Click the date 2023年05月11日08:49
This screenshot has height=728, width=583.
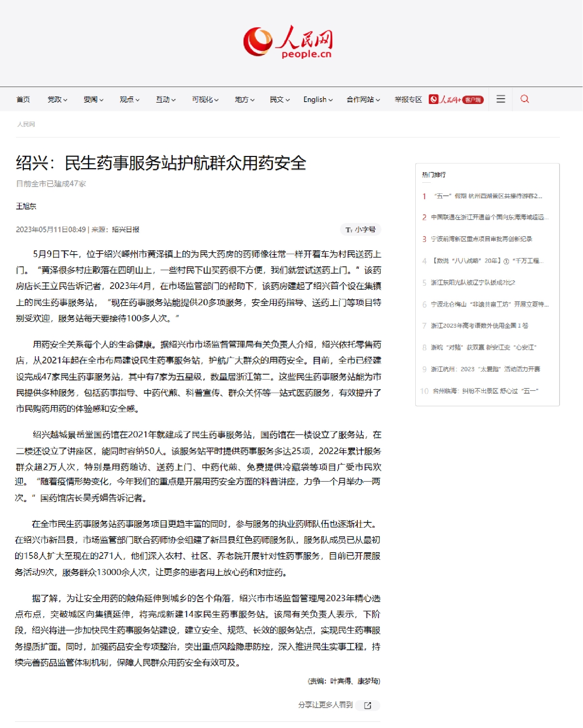(51, 229)
